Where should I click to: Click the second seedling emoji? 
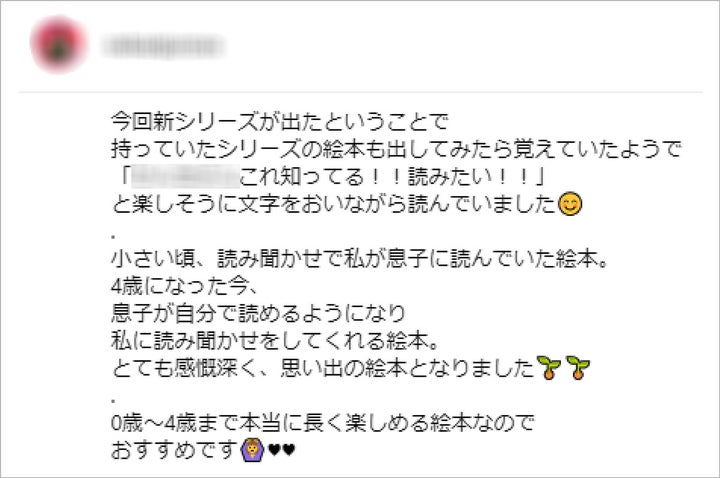tap(578, 367)
